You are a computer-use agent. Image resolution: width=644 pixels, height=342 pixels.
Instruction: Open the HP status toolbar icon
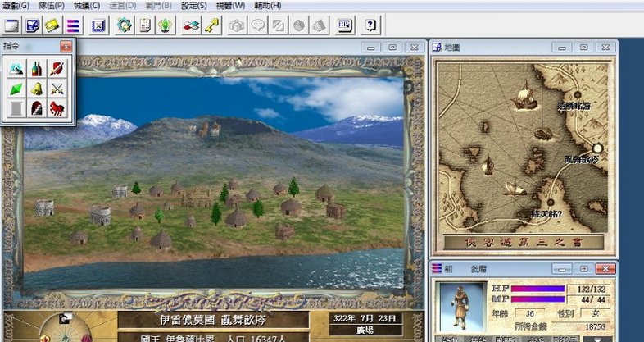point(345,25)
